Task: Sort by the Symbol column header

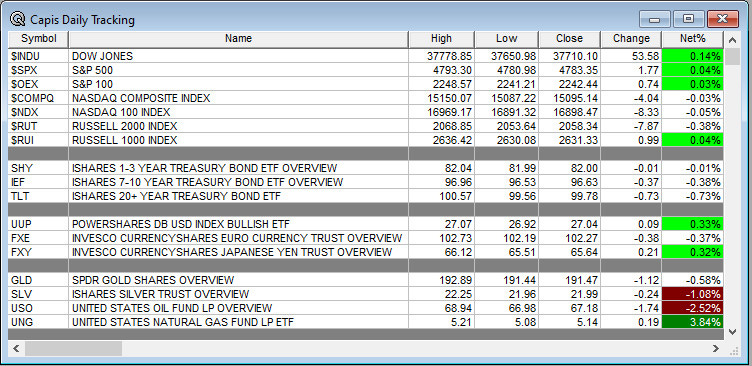Action: coord(38,39)
